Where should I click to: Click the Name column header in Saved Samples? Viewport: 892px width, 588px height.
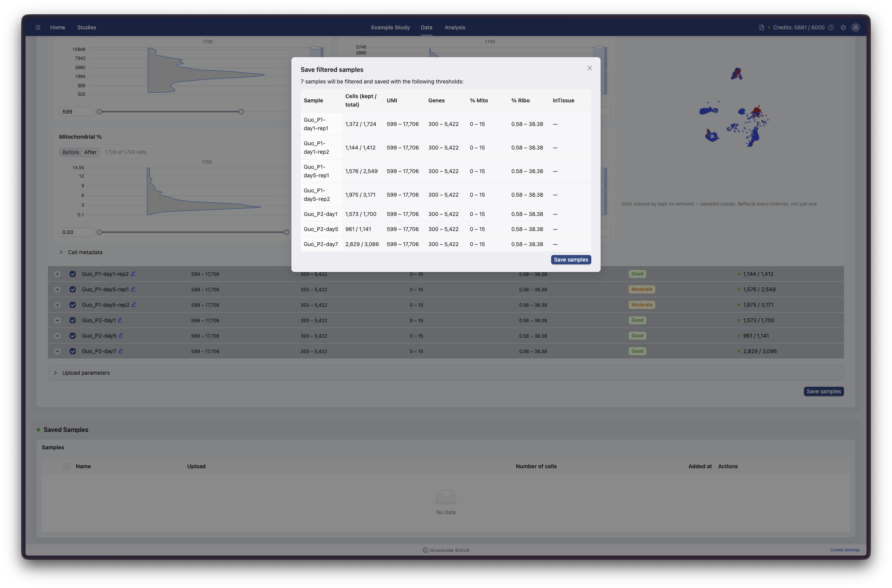pos(83,466)
